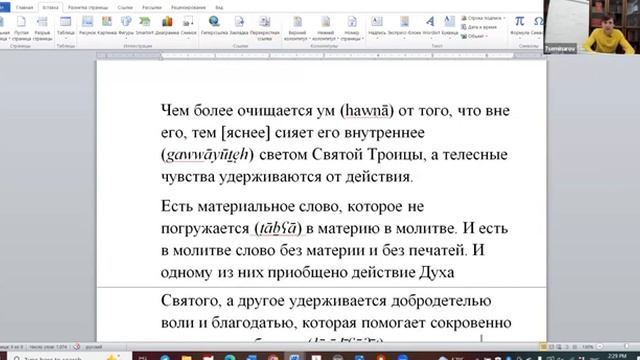Open the blue File tab
The height and width of the screenshot is (360, 640).
[5, 7]
